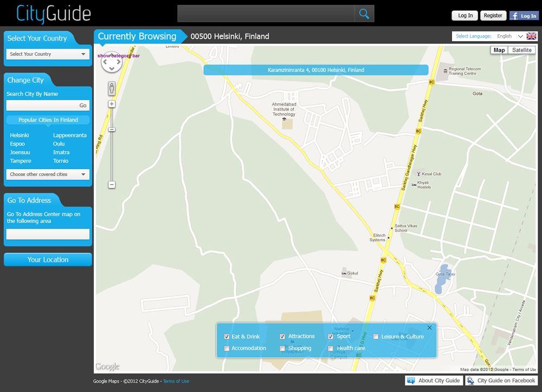Enable the Leisure & Culture checkbox
Screen dimensions: 542x392
[x=376, y=337]
